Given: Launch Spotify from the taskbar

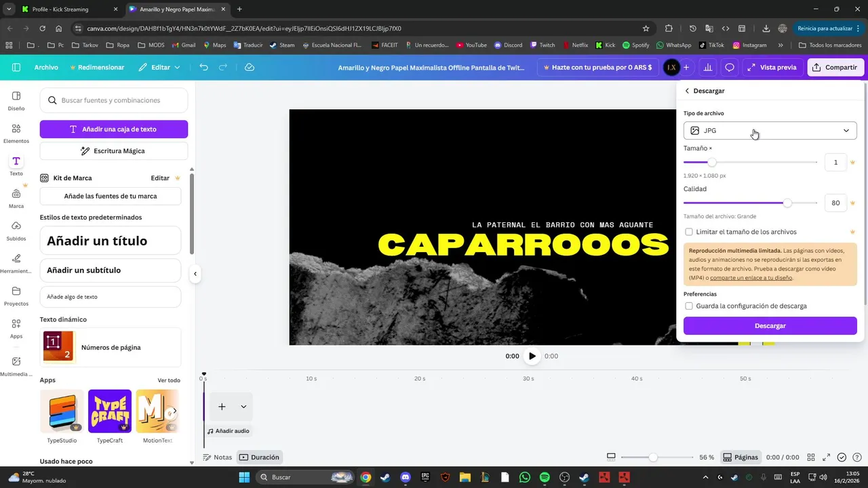Looking at the screenshot, I should [x=545, y=477].
